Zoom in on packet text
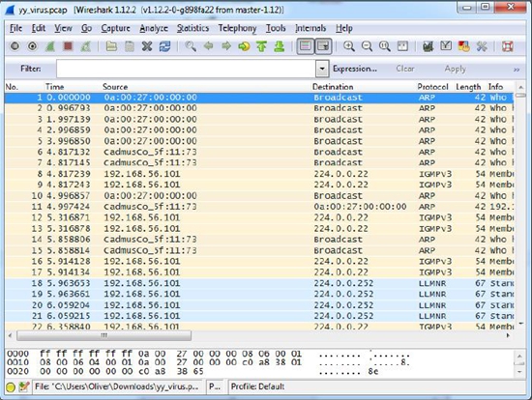 coord(349,45)
